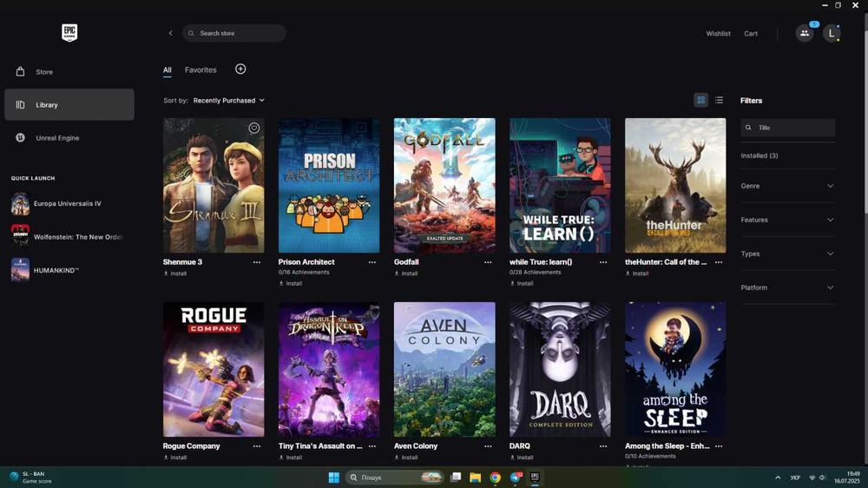Expand the Platform filter
This screenshot has height=488, width=868.
point(787,287)
